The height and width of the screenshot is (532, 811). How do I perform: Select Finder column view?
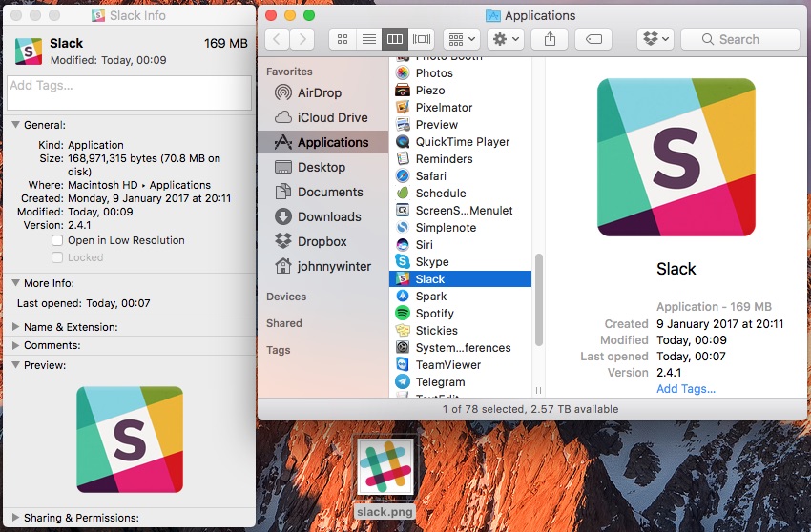coord(395,39)
